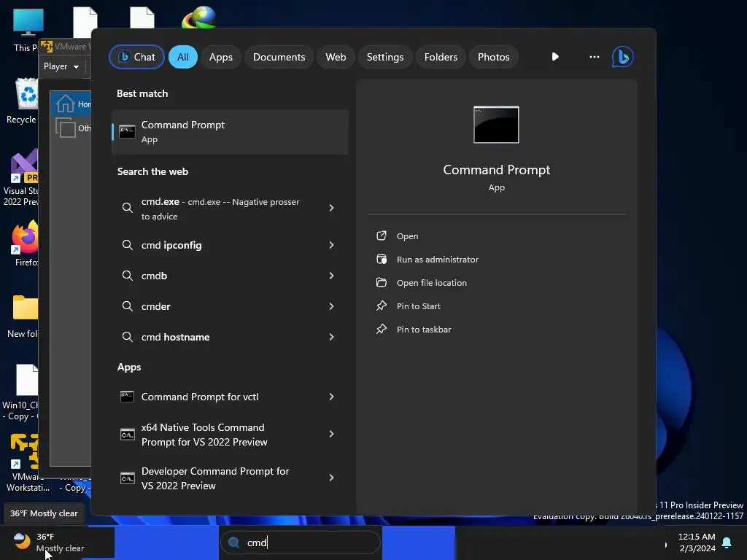Choose Run as administrator

pos(438,259)
